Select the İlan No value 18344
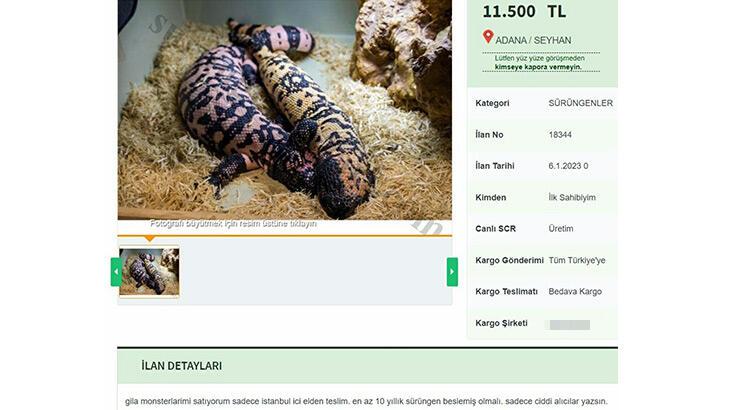The height and width of the screenshot is (410, 731). pos(560,135)
